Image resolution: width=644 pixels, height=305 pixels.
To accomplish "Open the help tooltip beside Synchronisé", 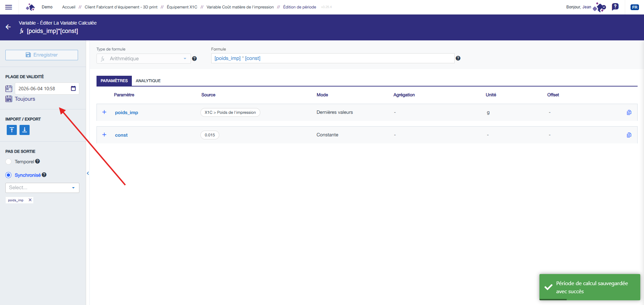I will pos(44,175).
